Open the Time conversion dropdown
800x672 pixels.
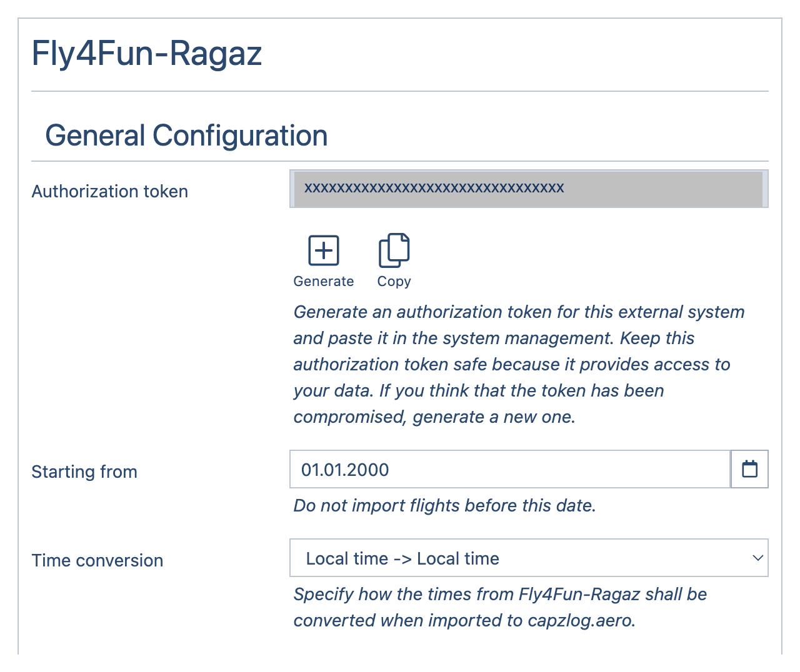529,558
